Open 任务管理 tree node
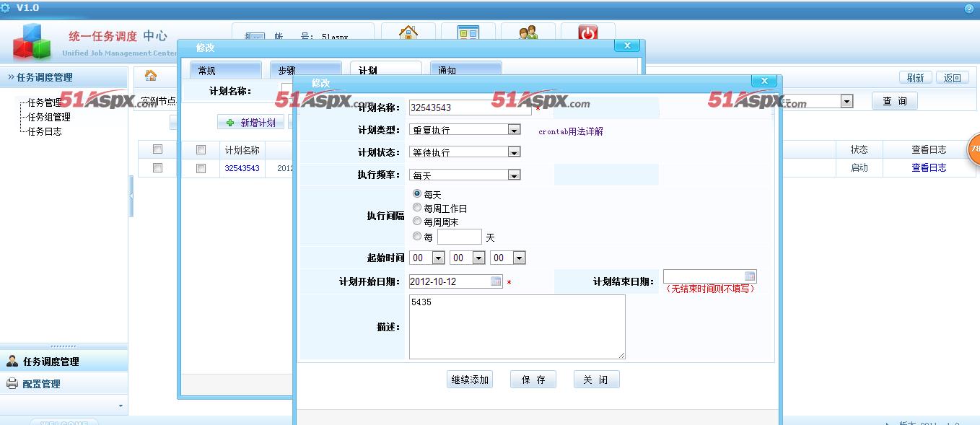Screen dimensions: 980x425 pos(45,102)
